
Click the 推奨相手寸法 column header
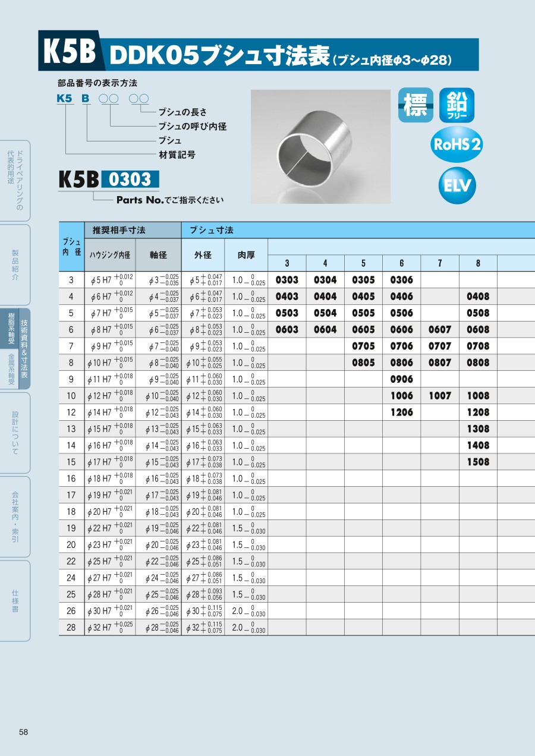[x=119, y=230]
